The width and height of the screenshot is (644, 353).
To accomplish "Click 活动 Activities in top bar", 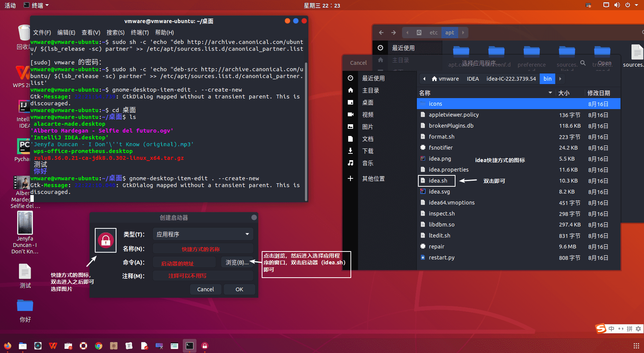I will (10, 5).
